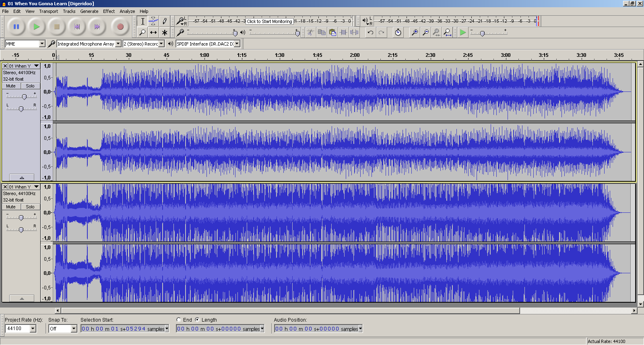This screenshot has width=644, height=345.
Task: Select the Time Shift tool
Action: (x=153, y=32)
